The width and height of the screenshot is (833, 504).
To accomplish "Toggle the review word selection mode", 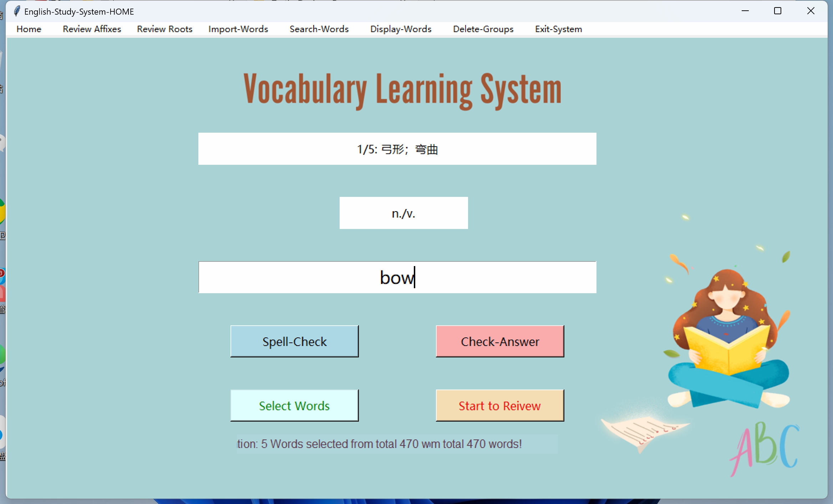I will [x=294, y=406].
